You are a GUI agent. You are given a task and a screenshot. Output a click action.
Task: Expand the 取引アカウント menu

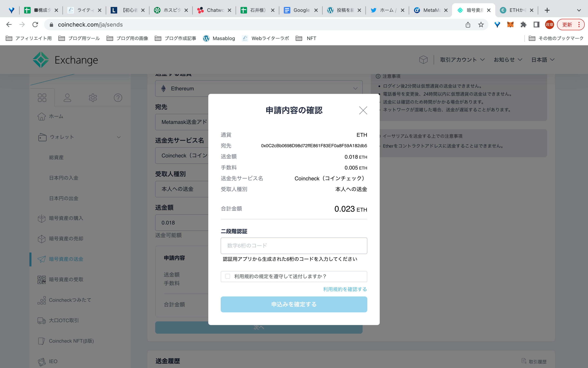tap(462, 60)
